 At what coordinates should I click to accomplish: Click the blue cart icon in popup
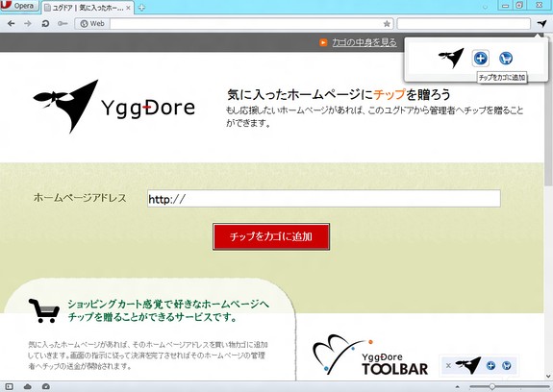pos(506,58)
